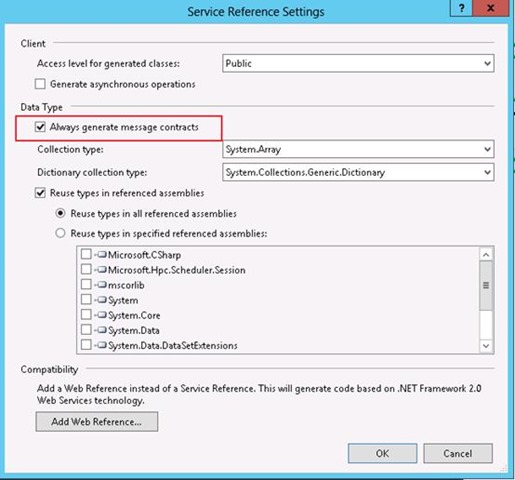
Task: Click the mscorlib assembly icon
Action: [x=102, y=285]
